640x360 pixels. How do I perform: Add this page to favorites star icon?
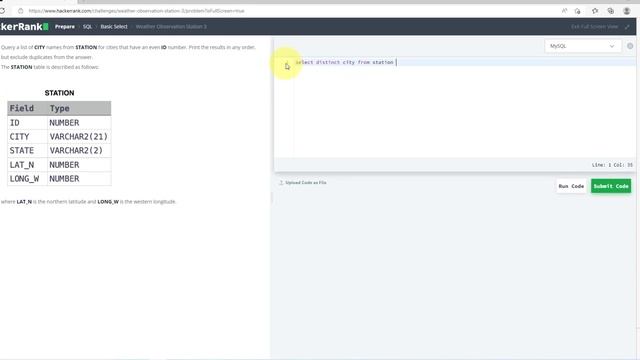[x=595, y=11]
